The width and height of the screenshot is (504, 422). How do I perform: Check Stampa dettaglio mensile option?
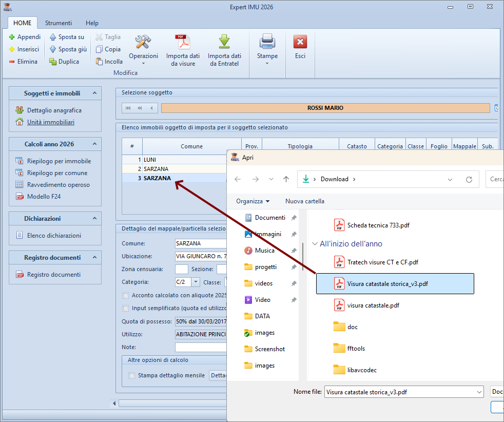(132, 375)
